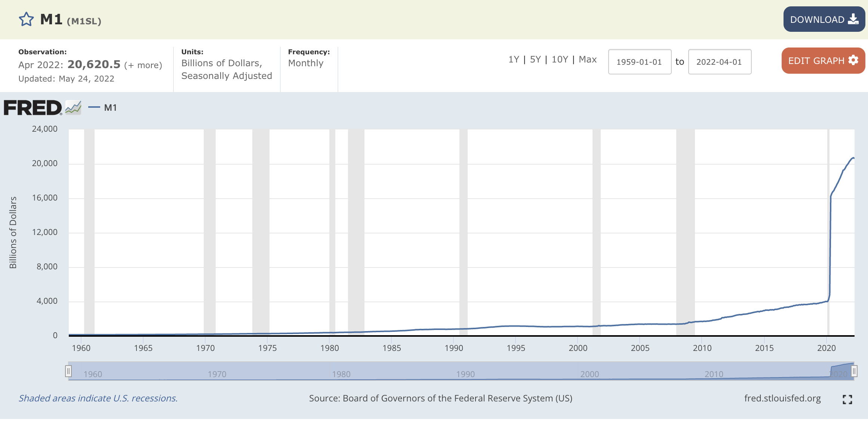The height and width of the screenshot is (422, 868).
Task: Select the 5Y date range
Action: [x=535, y=59]
